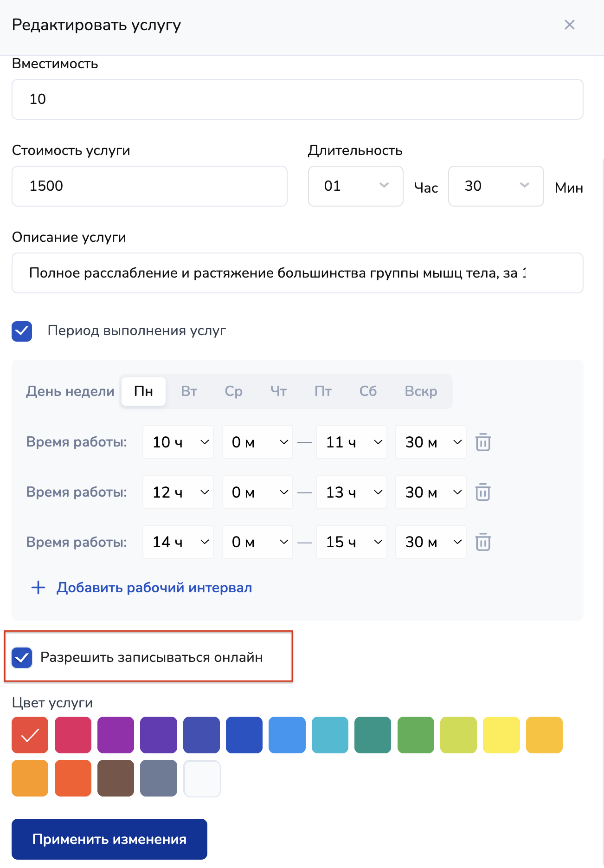
Task: Close the edit service dialog
Action: point(569,25)
